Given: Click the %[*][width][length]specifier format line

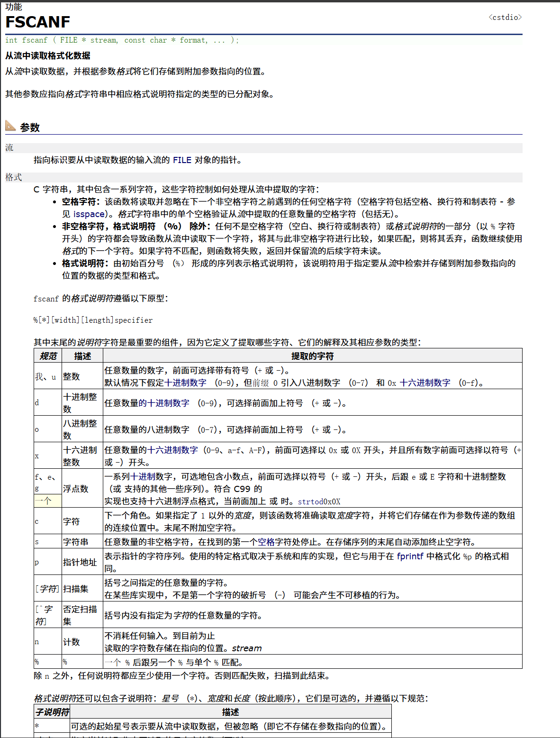Looking at the screenshot, I should (92, 320).
